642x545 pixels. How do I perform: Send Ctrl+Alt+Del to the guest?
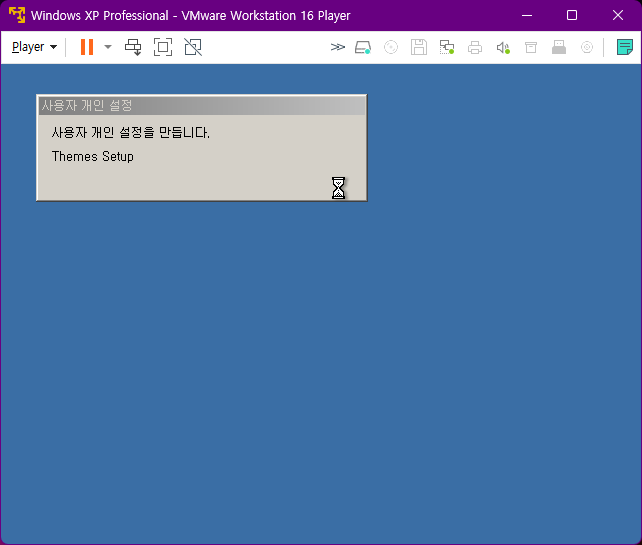point(133,47)
